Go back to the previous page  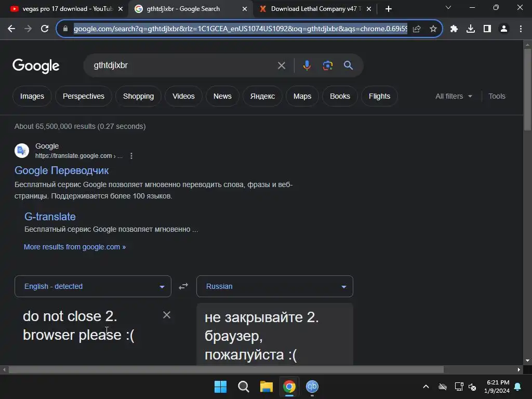point(11,29)
